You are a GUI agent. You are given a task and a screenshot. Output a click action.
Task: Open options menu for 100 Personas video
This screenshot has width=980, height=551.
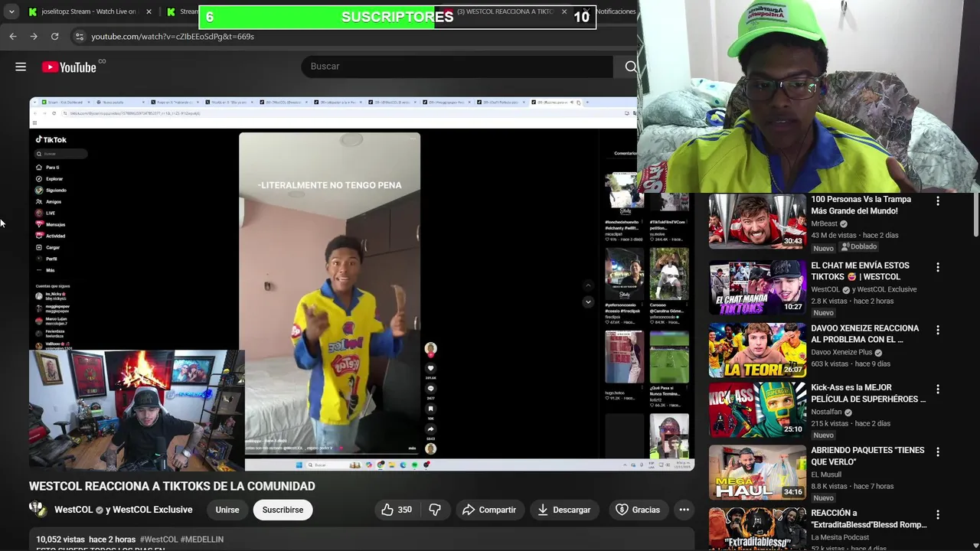click(x=938, y=201)
